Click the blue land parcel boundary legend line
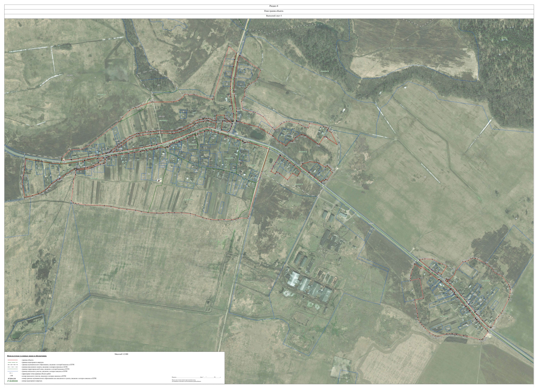Screen dimensions: 539x392 (12, 371)
